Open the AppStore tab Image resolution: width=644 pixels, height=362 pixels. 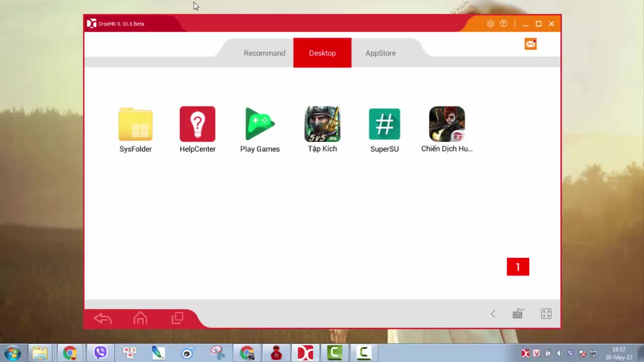(x=381, y=53)
